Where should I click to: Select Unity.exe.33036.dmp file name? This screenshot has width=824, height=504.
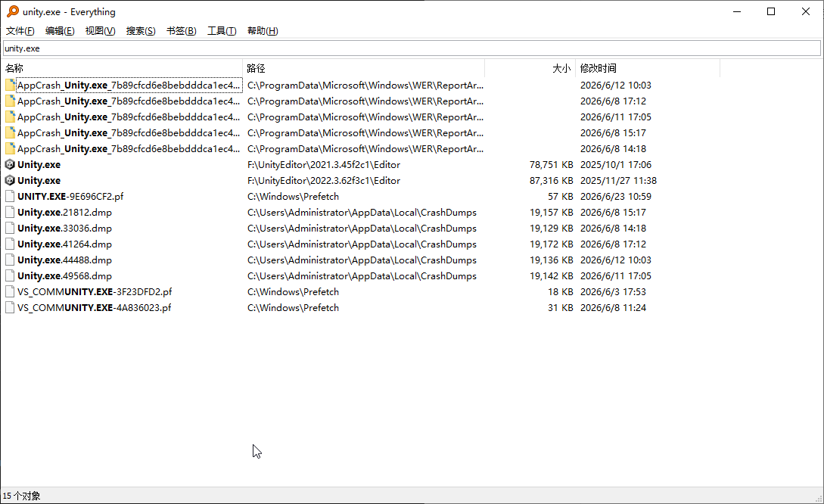tap(64, 228)
